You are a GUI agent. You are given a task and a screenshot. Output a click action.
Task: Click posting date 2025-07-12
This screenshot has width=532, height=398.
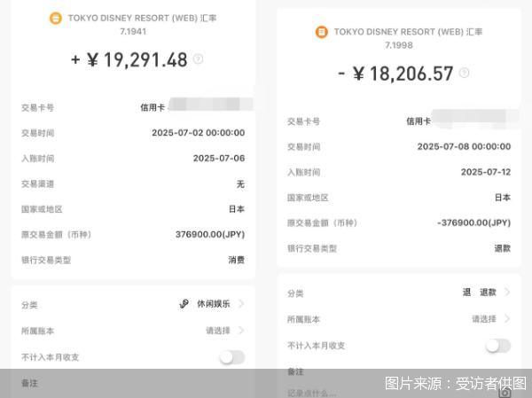click(486, 172)
